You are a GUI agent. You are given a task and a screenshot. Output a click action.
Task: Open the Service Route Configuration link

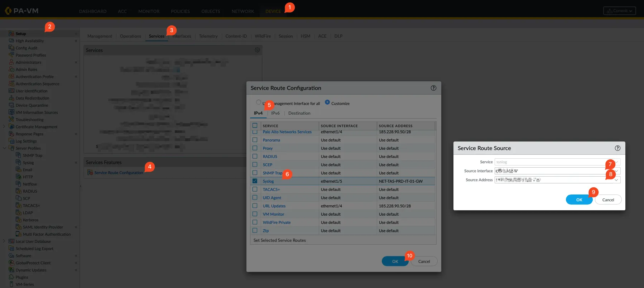(x=119, y=173)
